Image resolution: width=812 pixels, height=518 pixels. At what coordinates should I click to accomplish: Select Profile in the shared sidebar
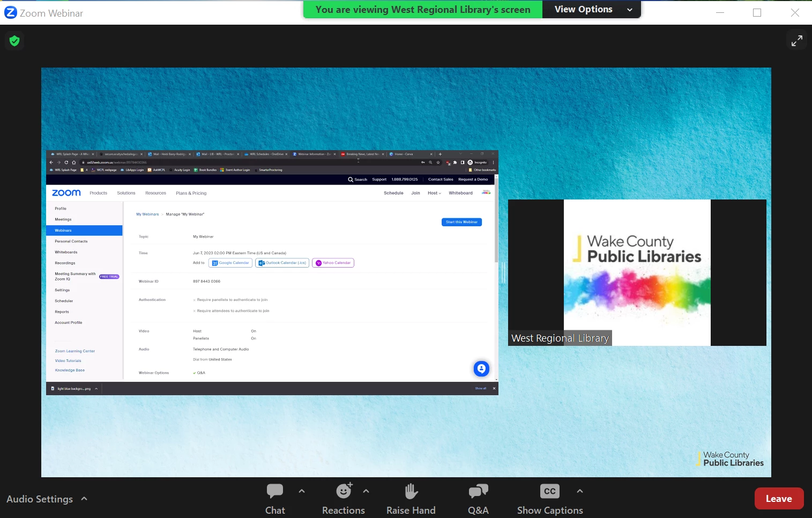tap(61, 209)
